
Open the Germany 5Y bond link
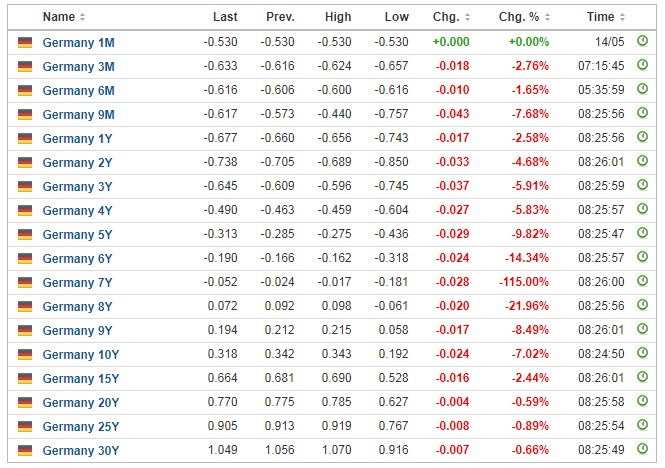click(77, 234)
